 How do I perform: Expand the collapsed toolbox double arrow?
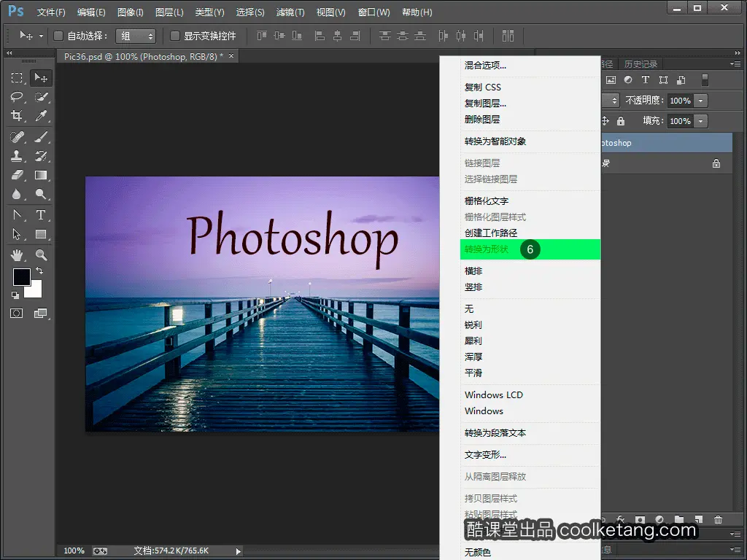point(9,52)
